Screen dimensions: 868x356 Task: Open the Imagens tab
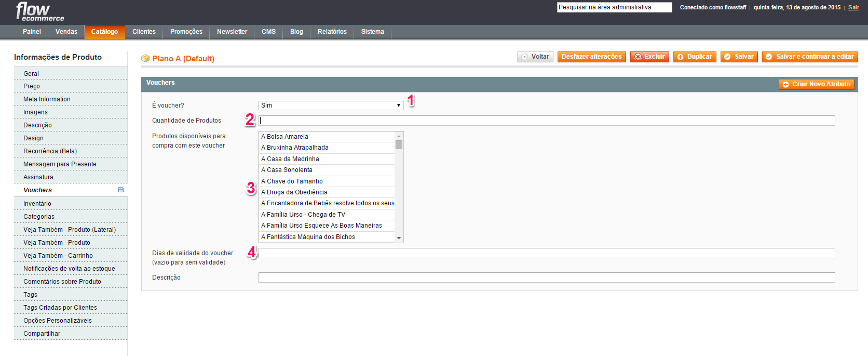[x=71, y=112]
